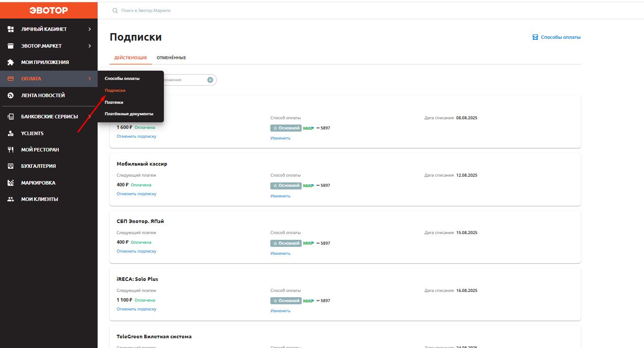644x348 pixels.
Task: Click the Маркировка sidebar icon
Action: coord(11,183)
